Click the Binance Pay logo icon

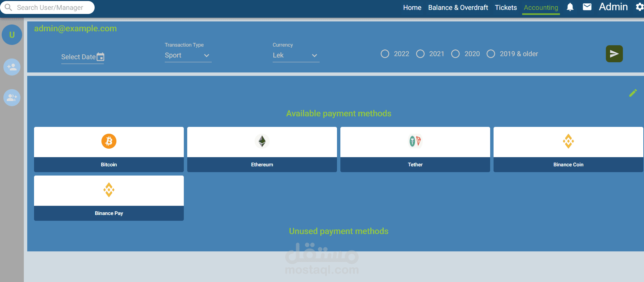[109, 190]
